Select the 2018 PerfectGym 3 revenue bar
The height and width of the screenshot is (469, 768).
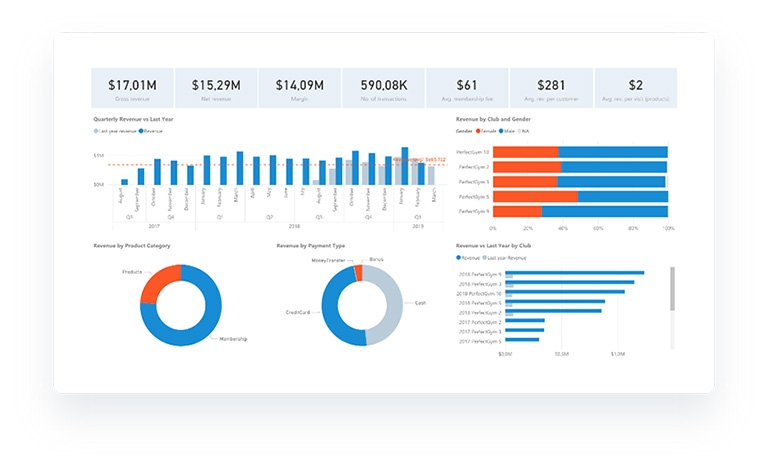pyautogui.click(x=570, y=282)
